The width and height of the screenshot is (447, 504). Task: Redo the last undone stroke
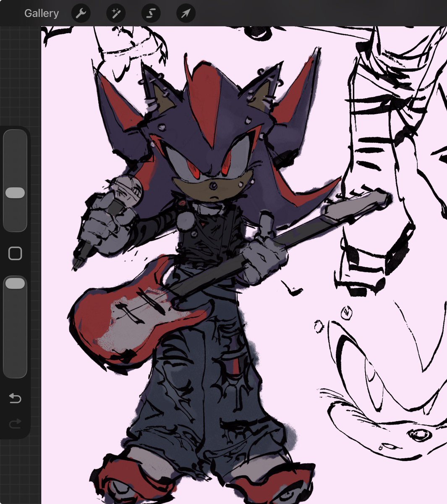15,424
